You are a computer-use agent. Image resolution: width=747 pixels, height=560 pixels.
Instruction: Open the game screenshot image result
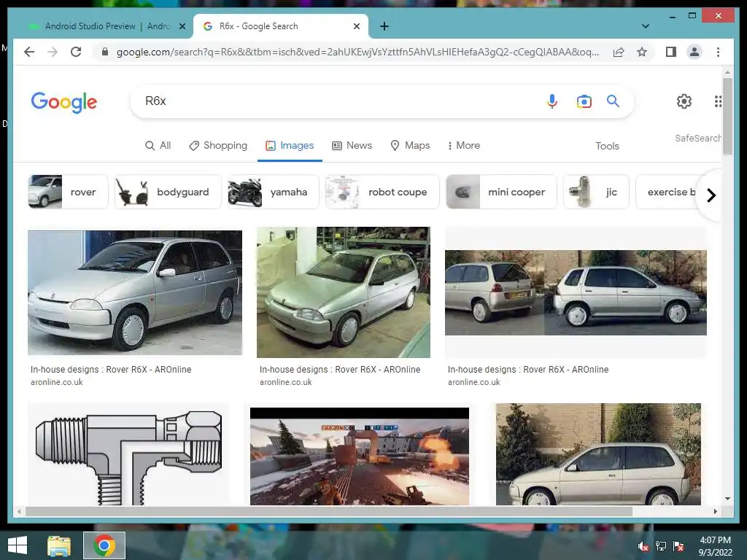(x=359, y=456)
